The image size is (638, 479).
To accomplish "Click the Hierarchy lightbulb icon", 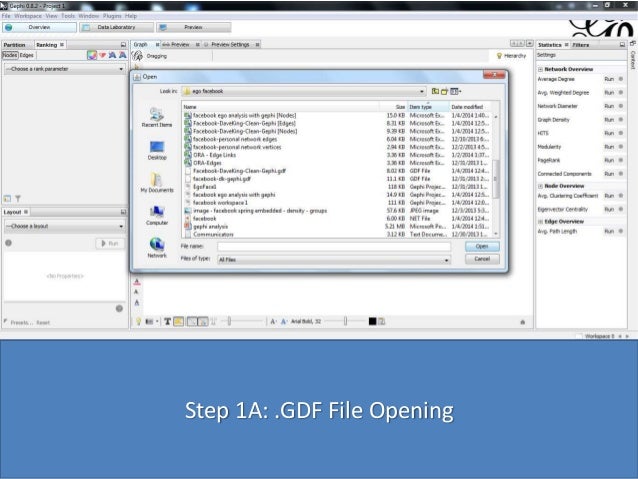I will [499, 56].
